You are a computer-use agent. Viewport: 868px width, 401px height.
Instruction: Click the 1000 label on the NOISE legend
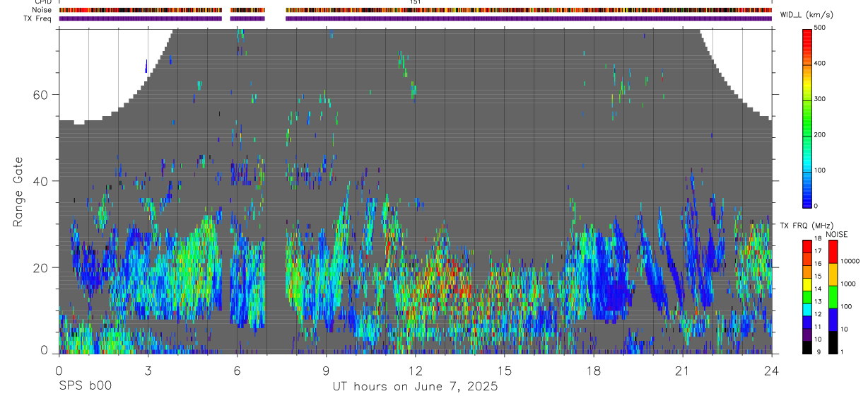pyautogui.click(x=848, y=284)
